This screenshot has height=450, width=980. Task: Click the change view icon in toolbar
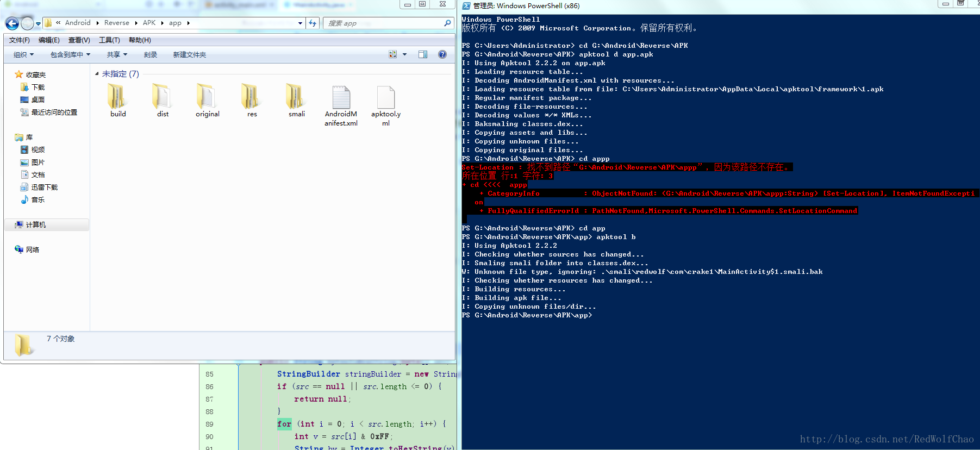(393, 54)
